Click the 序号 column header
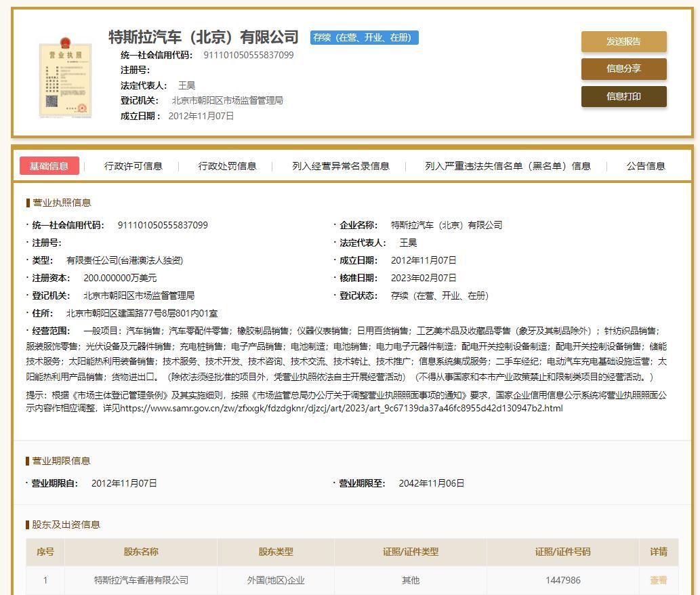Screen dimensions: 700x595 [x=45, y=552]
